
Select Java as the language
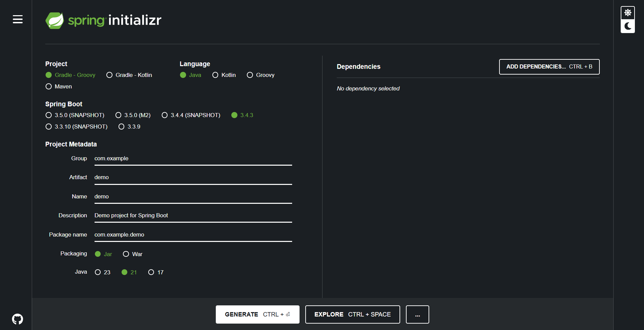(x=190, y=75)
